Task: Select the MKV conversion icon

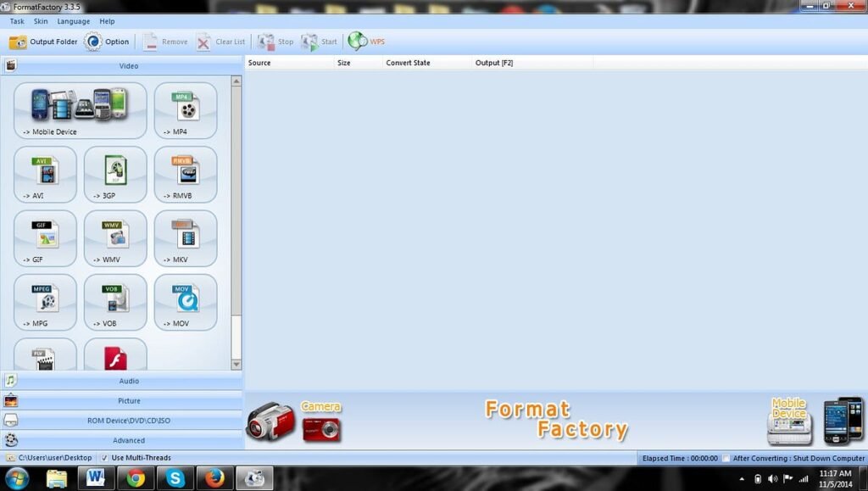Action: click(186, 238)
